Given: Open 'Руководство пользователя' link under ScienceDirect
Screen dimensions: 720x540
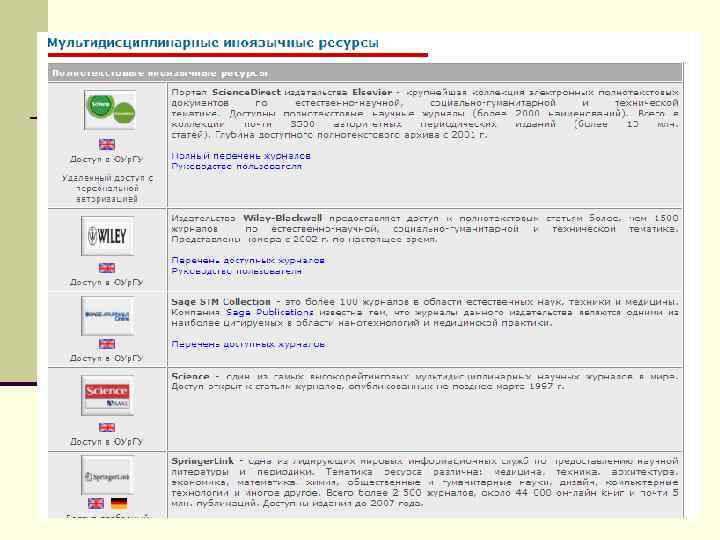Looking at the screenshot, I should [x=236, y=166].
